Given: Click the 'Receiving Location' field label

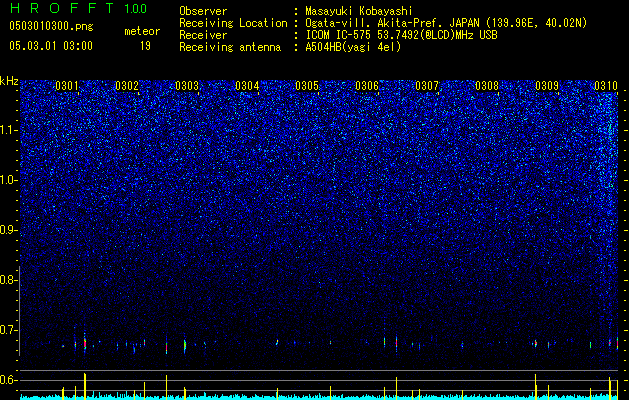Looking at the screenshot, I should [x=233, y=23].
